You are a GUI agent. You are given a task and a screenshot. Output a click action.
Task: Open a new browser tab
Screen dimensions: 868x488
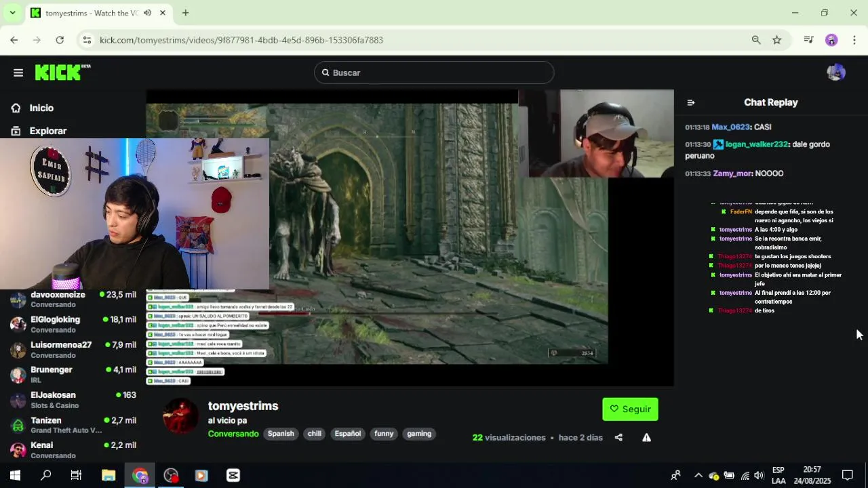click(x=185, y=13)
